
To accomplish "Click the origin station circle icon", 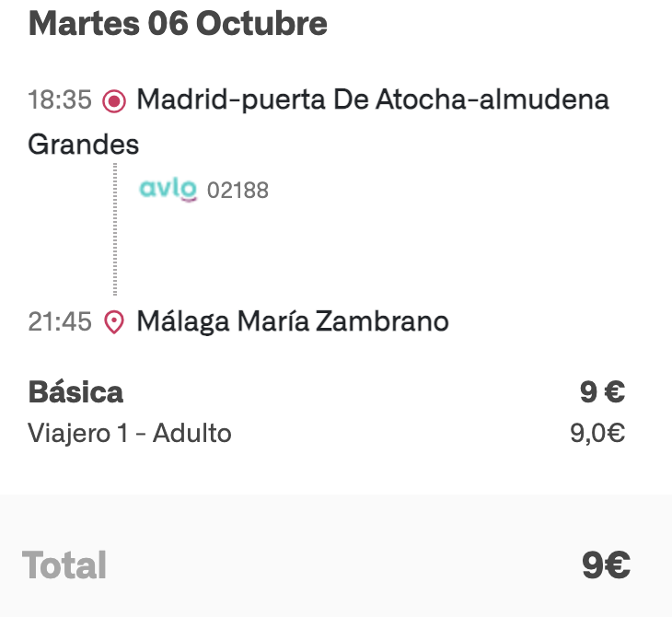I will pos(114,100).
